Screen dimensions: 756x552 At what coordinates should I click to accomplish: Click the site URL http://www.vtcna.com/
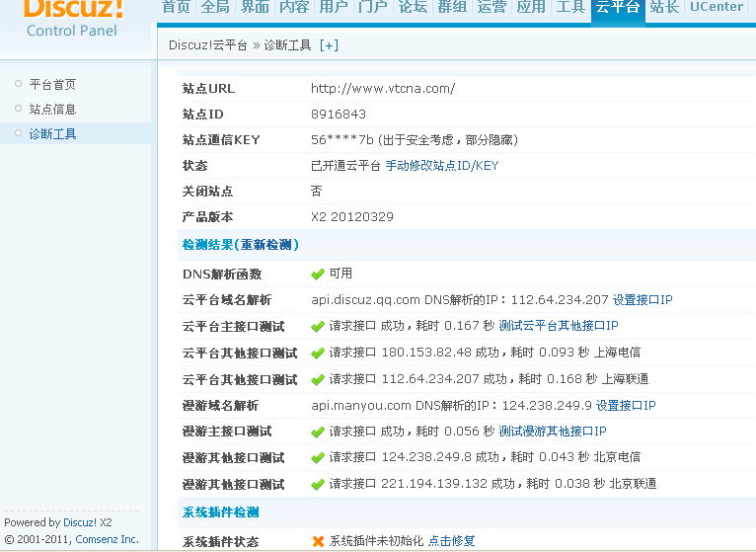click(x=383, y=88)
